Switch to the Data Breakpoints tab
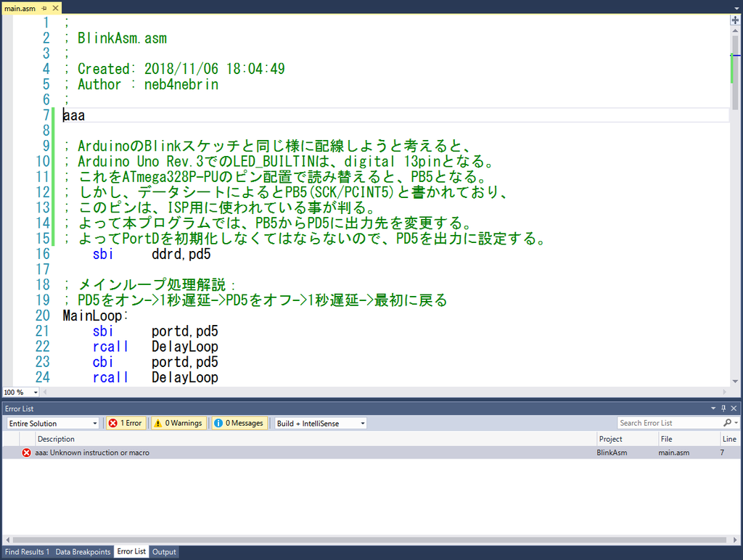The height and width of the screenshot is (560, 743). [x=83, y=551]
